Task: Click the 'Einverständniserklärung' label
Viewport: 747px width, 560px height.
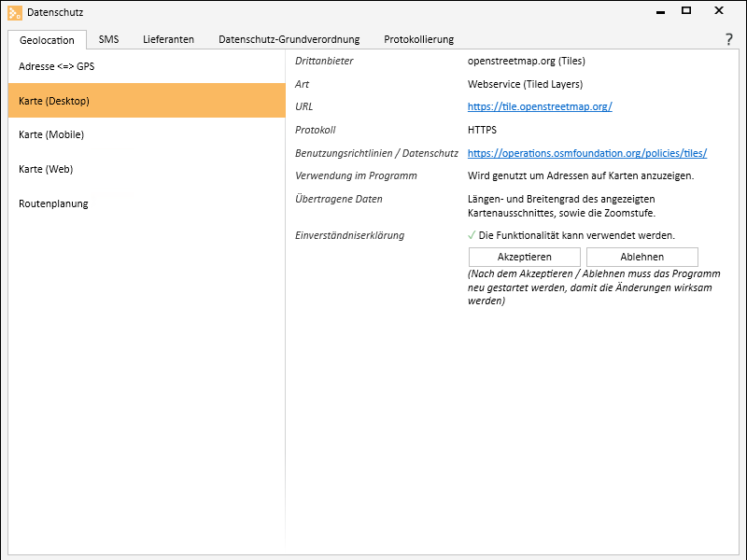Action: pyautogui.click(x=349, y=235)
